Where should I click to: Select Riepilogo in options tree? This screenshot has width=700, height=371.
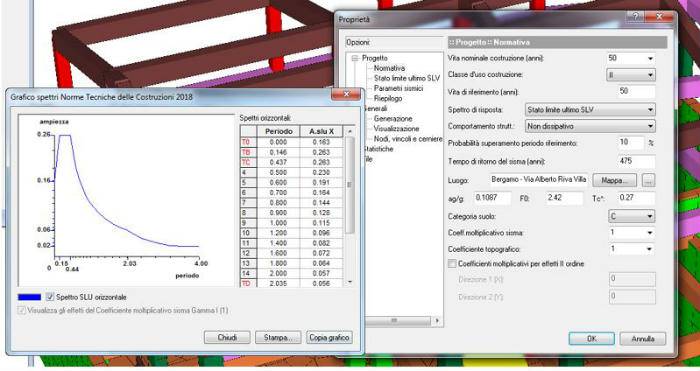point(388,98)
